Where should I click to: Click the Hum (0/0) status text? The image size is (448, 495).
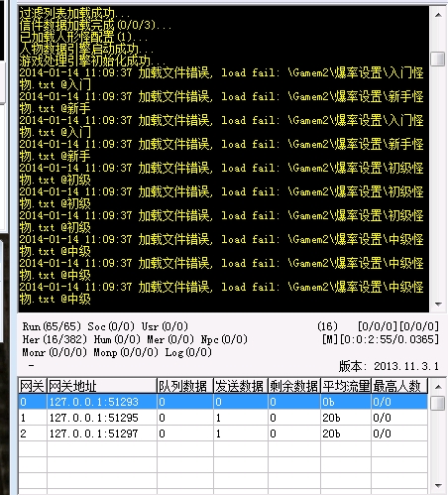click(x=117, y=339)
